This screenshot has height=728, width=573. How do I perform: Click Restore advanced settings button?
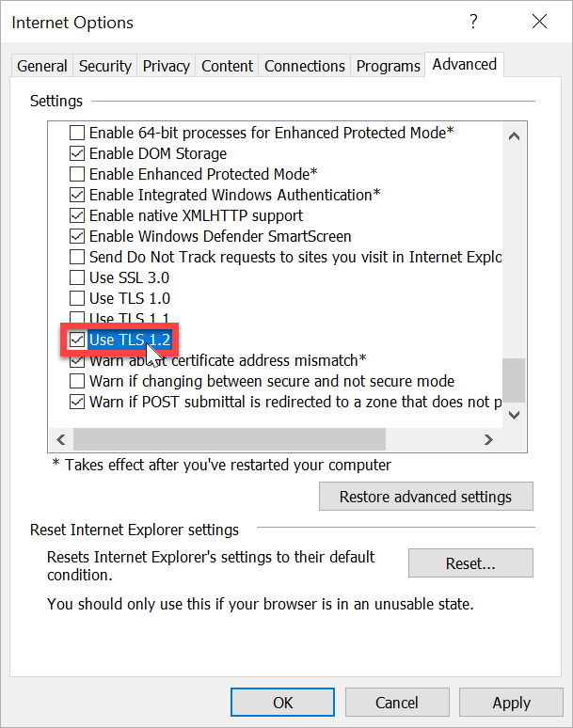pyautogui.click(x=425, y=497)
